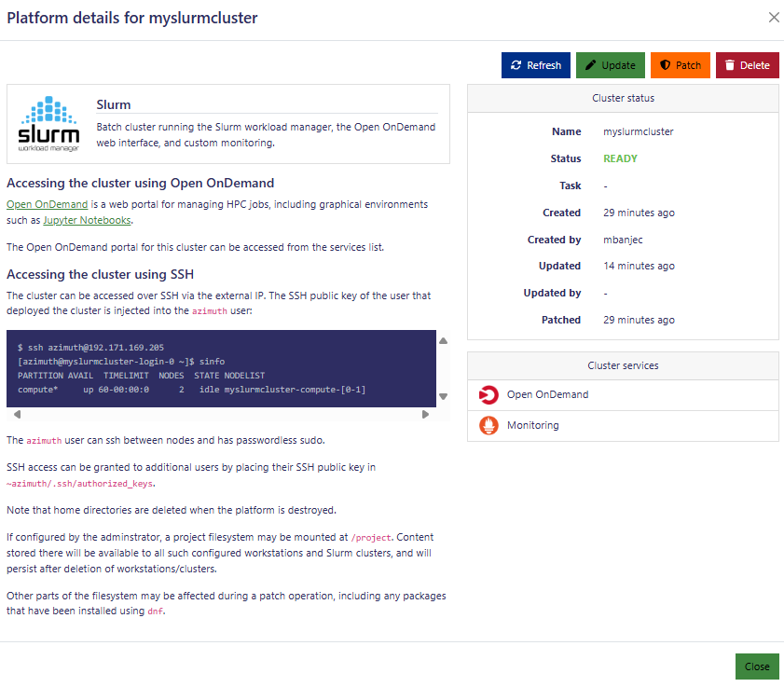This screenshot has width=784, height=687.
Task: Click the trash can icon on Delete
Action: pos(729,65)
